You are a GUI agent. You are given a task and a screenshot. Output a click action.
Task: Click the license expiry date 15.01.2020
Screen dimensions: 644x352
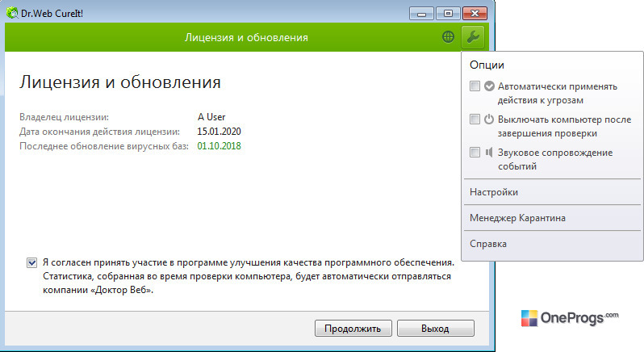tap(219, 132)
